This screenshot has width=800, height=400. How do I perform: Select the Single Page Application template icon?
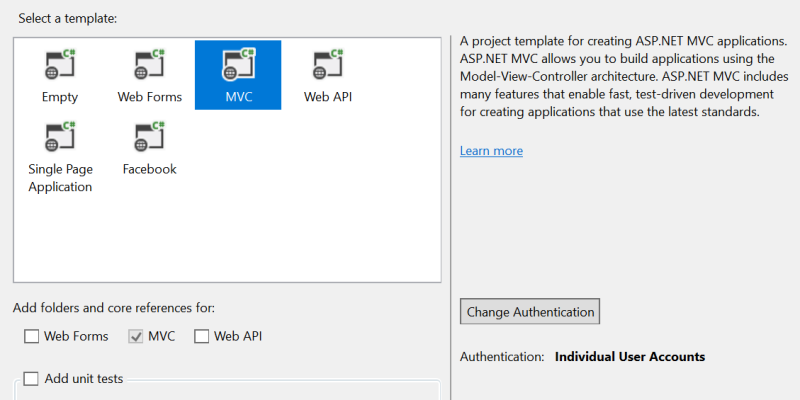point(60,137)
